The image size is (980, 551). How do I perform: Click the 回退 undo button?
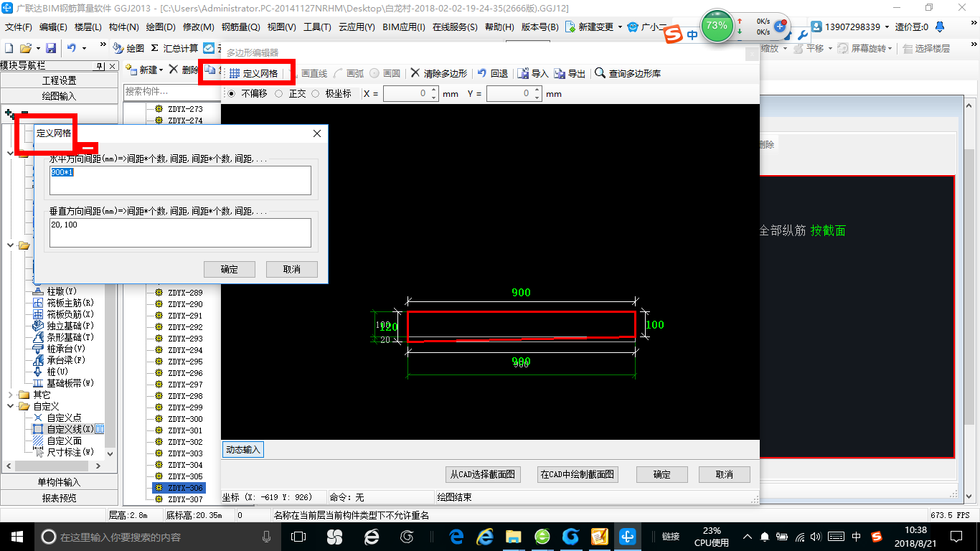tap(493, 73)
